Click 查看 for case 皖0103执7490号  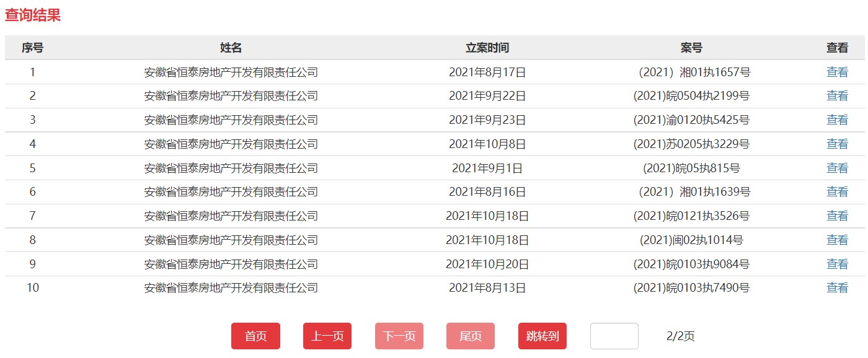click(837, 288)
